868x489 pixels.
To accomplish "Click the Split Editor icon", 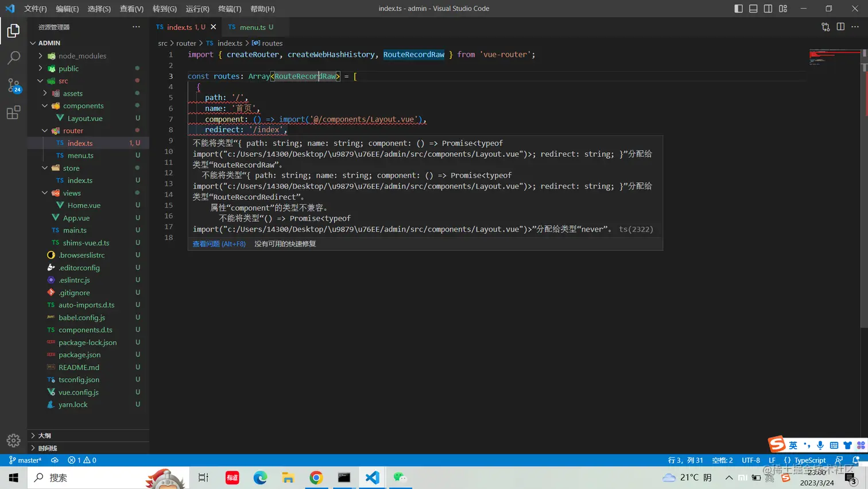I will (840, 27).
